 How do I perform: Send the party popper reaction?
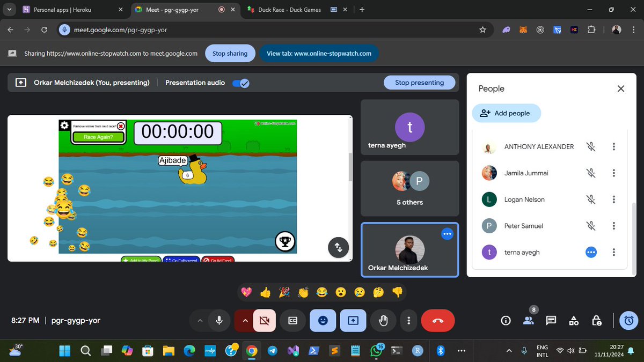pos(284,292)
